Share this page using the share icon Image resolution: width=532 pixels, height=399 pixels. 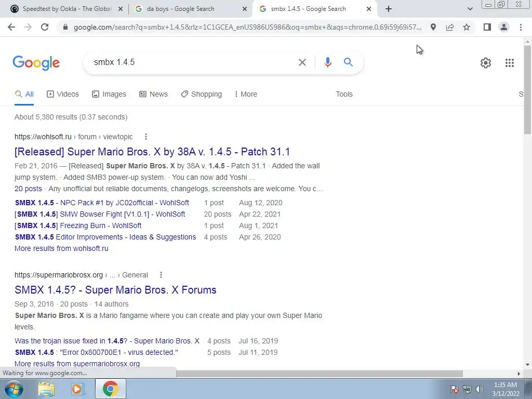[450, 27]
